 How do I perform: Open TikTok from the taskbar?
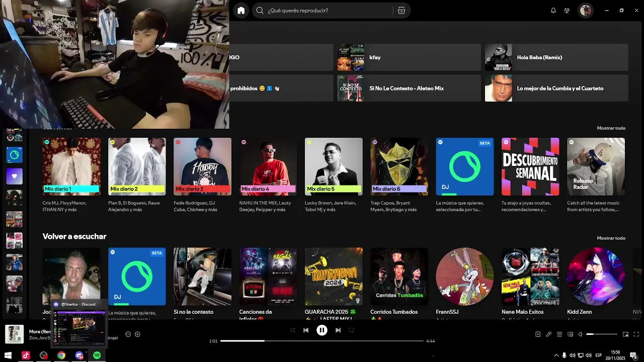point(26,355)
